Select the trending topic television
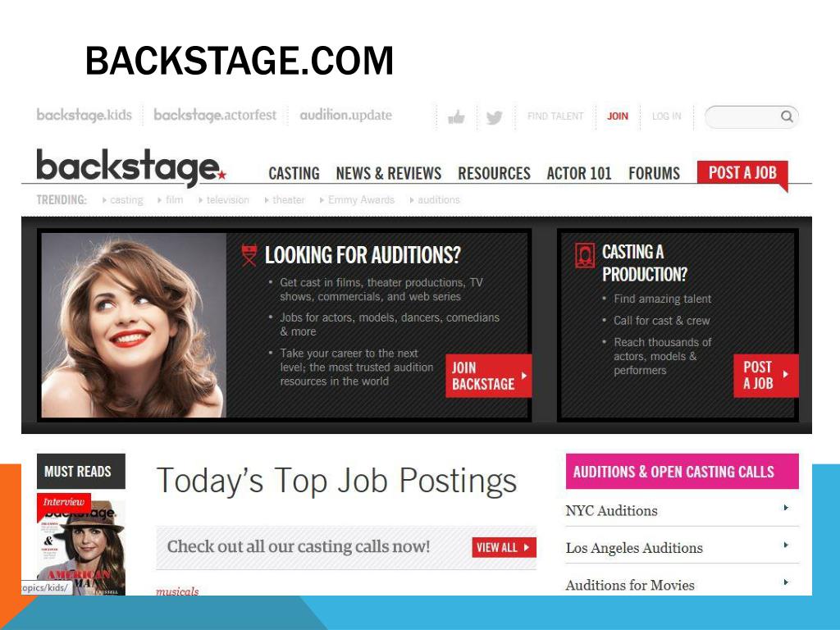The height and width of the screenshot is (630, 840). [x=228, y=200]
